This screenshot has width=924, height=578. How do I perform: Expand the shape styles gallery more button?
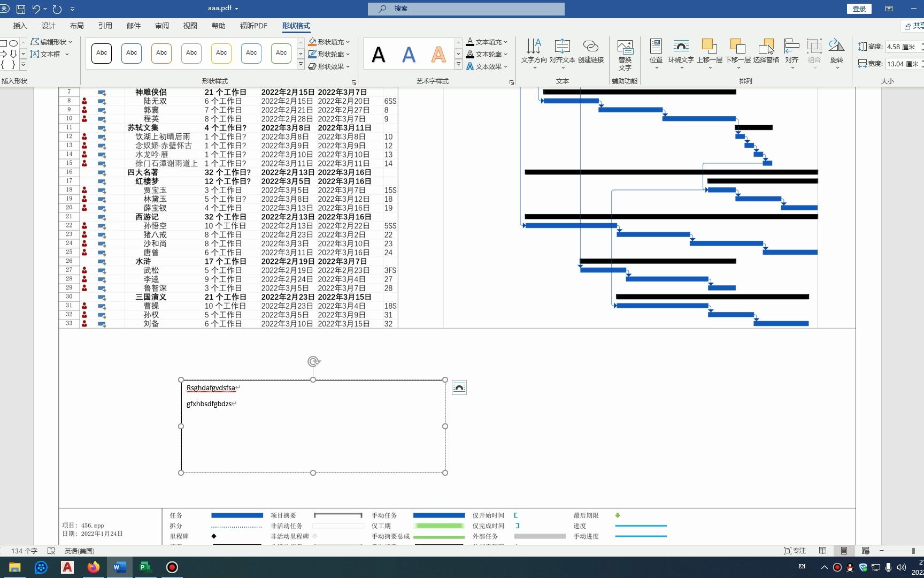pyautogui.click(x=301, y=65)
